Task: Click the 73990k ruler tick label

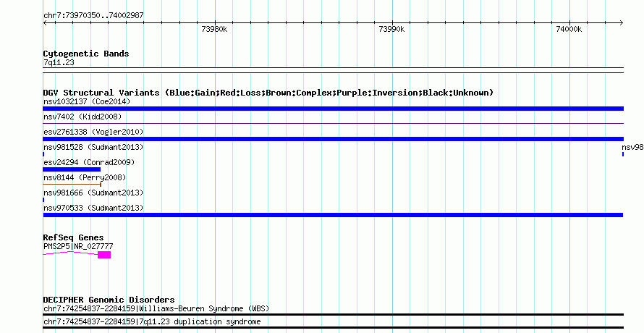Action: [x=391, y=29]
